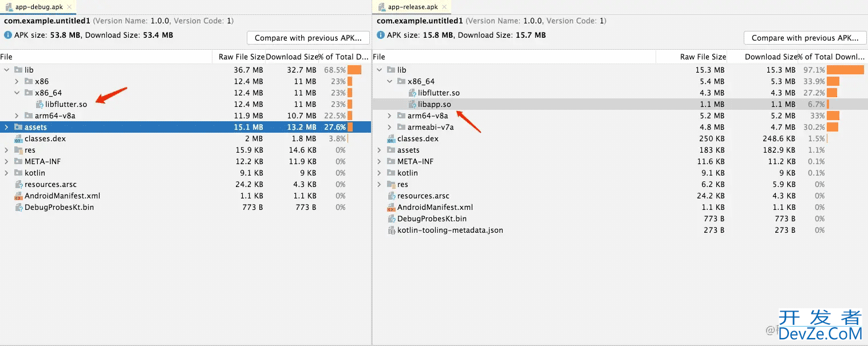
Task: Click the META-INF folder icon in debug pane
Action: coord(18,161)
